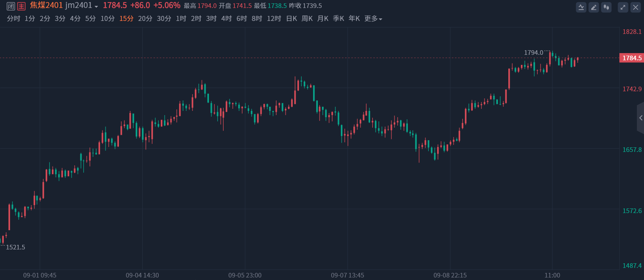Expand the side panel with left chevron
644x280 pixels.
coord(641,118)
